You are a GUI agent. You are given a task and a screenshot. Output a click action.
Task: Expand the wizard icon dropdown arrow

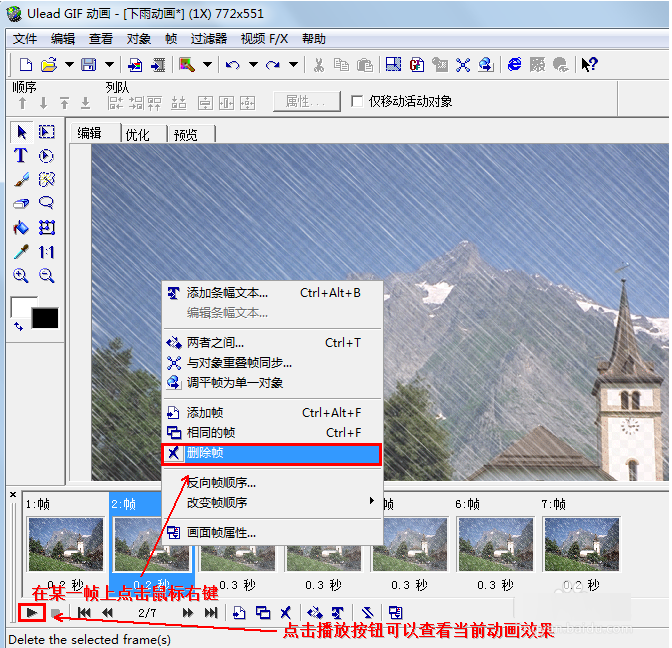(x=207, y=65)
